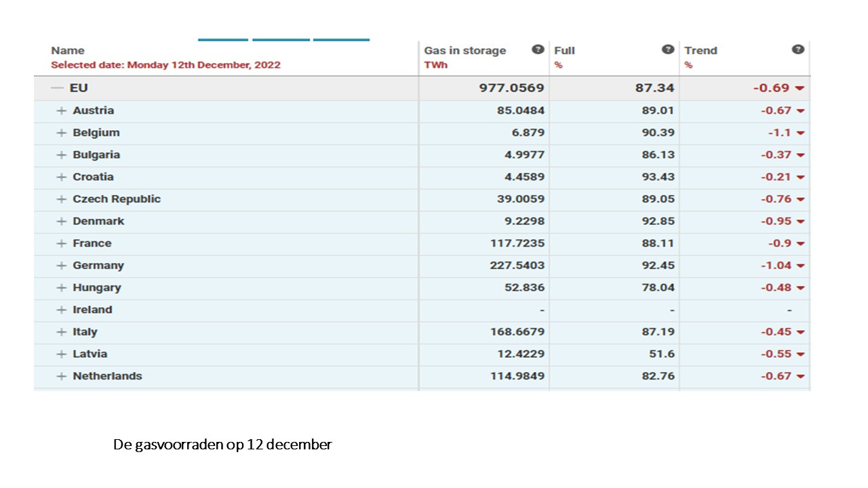Click the Denmark trend down arrow
868x488 pixels.
coord(800,222)
